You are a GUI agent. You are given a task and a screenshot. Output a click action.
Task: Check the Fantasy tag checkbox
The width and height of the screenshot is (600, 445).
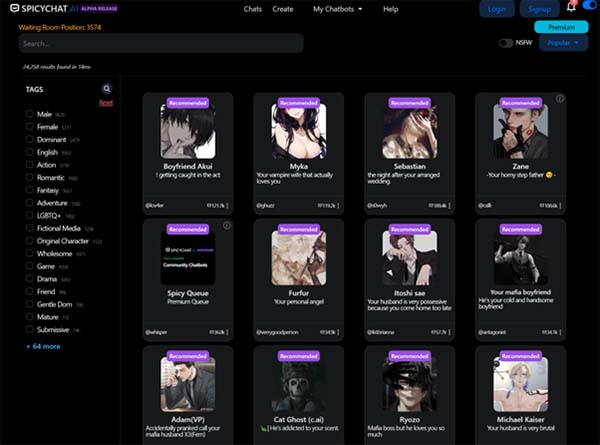(29, 190)
